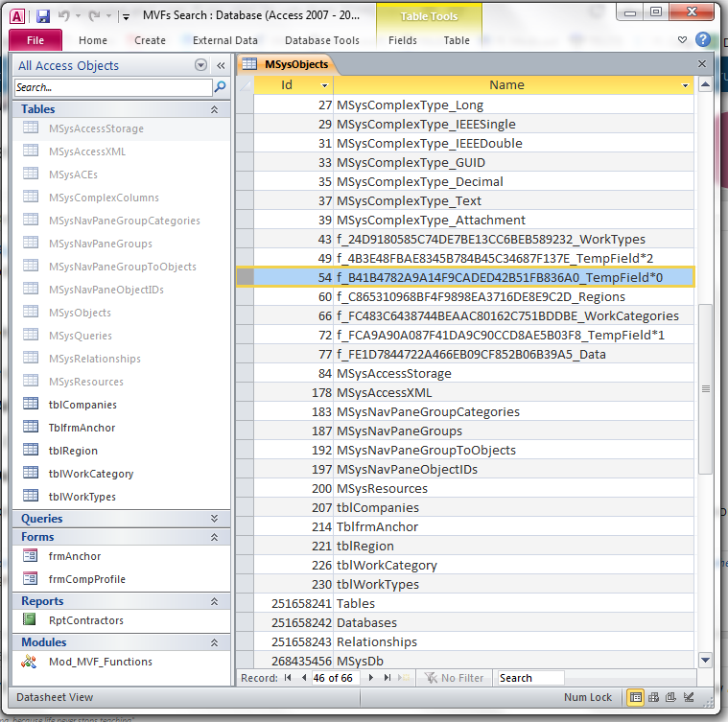
Task: Switch to PivotTable View status bar icon
Action: (653, 697)
